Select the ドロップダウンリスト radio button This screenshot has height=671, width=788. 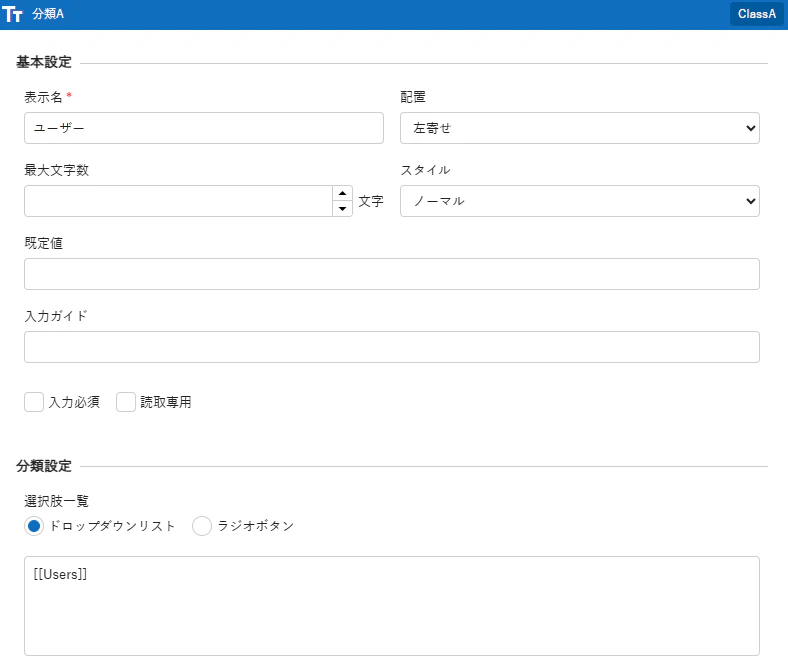pos(34,526)
